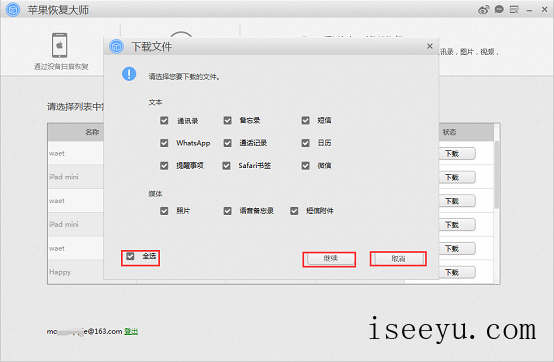Click the 取消 cancel button
Image resolution: width=554 pixels, height=362 pixels.
(398, 259)
